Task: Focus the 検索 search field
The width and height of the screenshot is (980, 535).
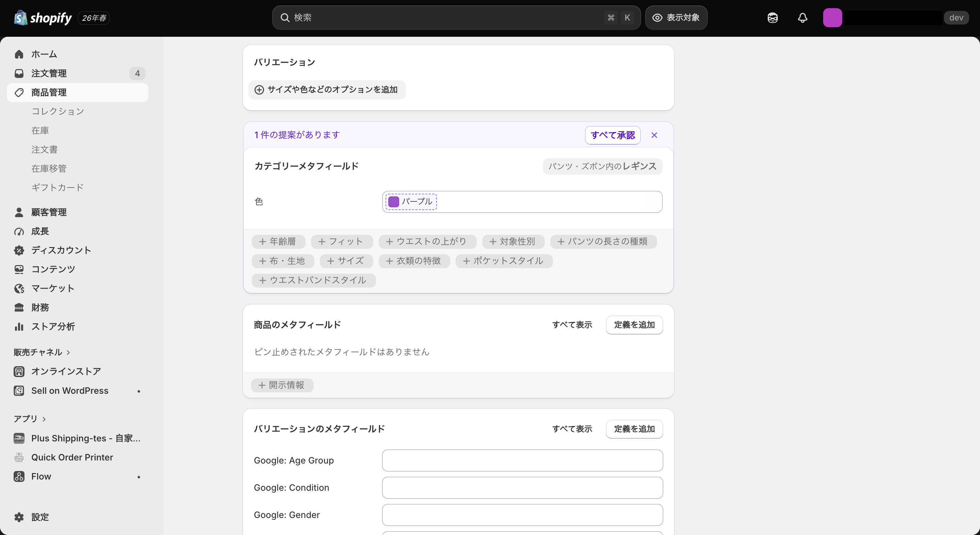Action: tap(456, 17)
